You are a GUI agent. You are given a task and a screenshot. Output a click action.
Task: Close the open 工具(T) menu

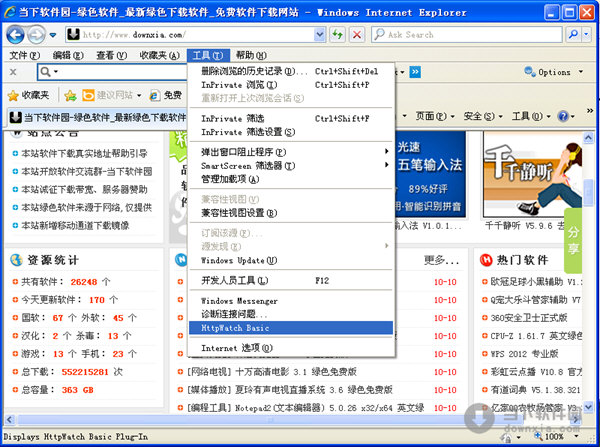208,55
